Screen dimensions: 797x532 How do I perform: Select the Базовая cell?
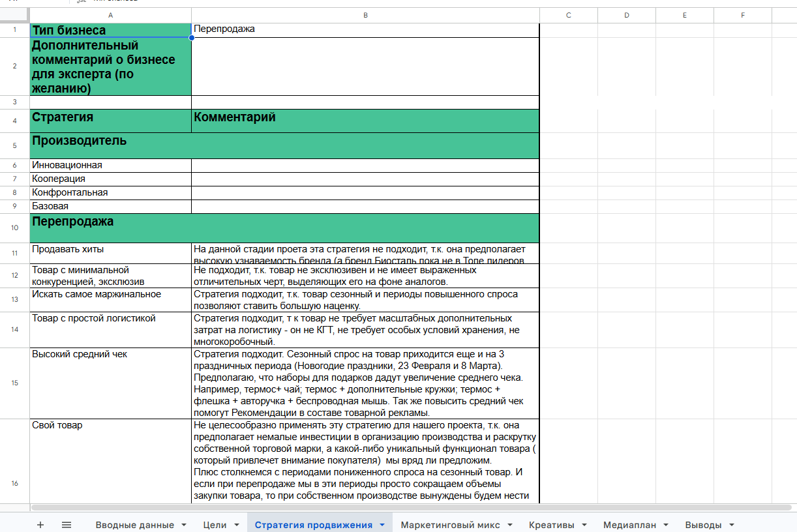pyautogui.click(x=110, y=207)
